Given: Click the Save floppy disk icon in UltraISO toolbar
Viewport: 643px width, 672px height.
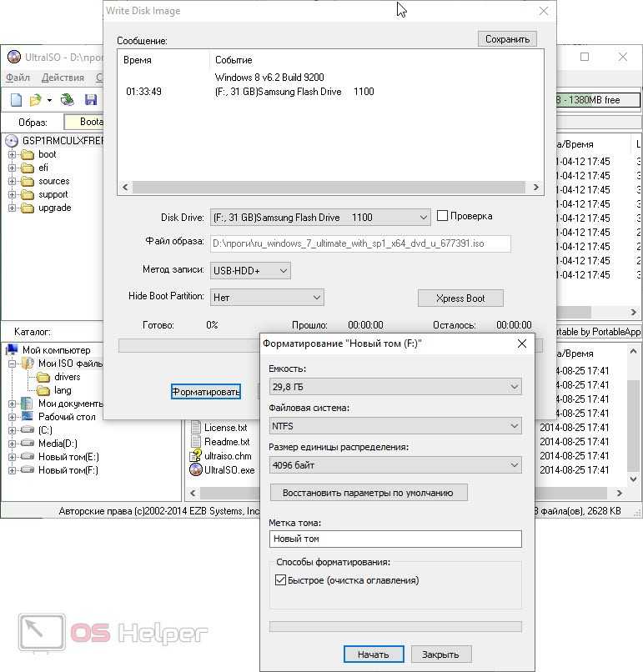Looking at the screenshot, I should tap(90, 100).
